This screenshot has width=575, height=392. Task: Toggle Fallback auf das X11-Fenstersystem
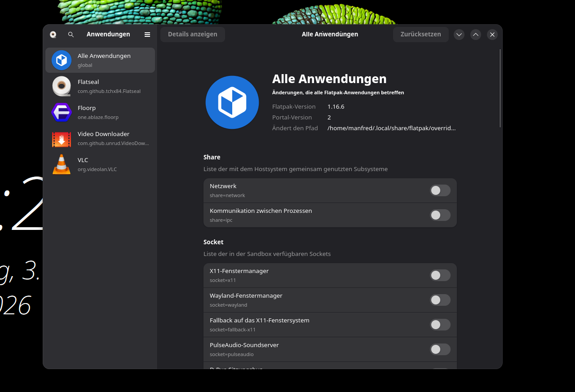coord(440,325)
